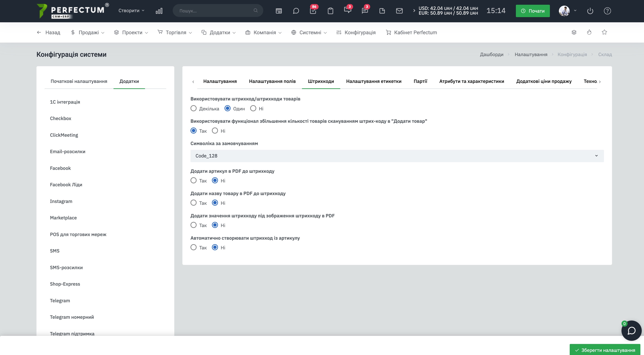Select the Декілька barcode radio option

pyautogui.click(x=193, y=109)
